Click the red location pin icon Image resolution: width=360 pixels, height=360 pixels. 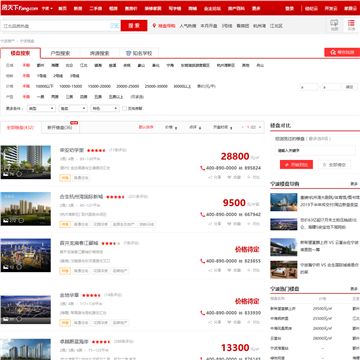[x=154, y=26]
